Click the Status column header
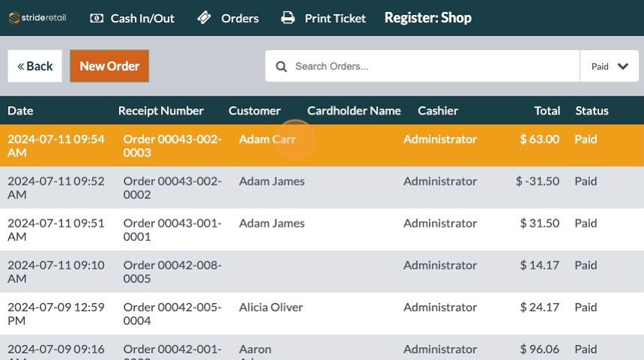This screenshot has height=360, width=644. pos(592,111)
